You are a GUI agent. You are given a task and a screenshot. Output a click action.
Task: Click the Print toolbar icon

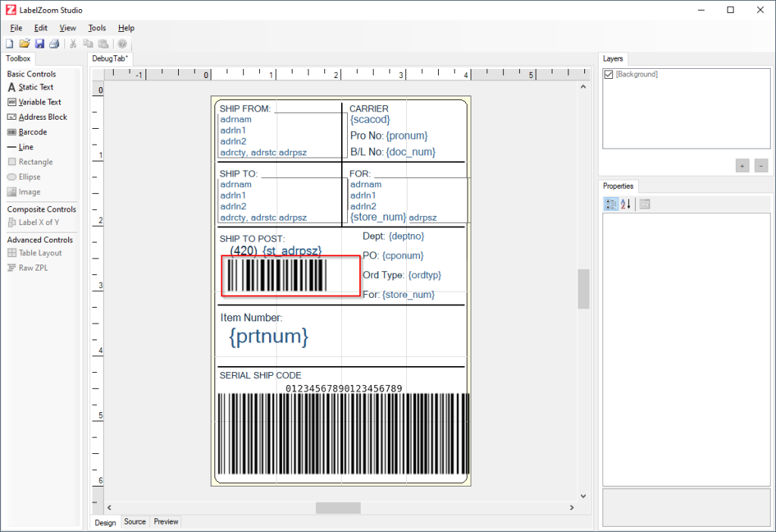click(54, 43)
